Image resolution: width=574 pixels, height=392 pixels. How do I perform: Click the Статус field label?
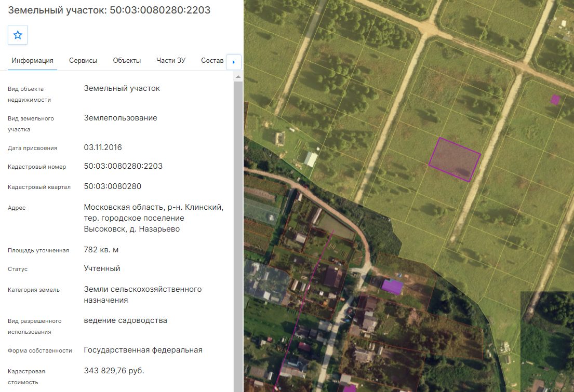(x=18, y=269)
